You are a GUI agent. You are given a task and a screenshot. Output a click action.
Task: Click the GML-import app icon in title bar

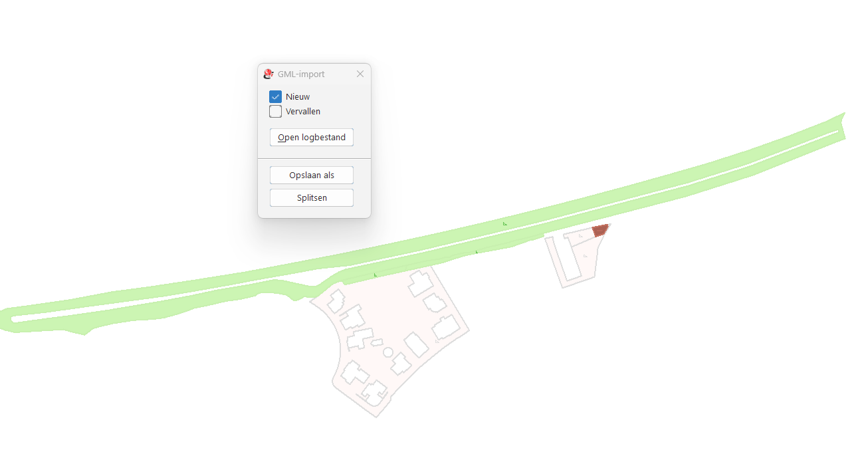(269, 74)
